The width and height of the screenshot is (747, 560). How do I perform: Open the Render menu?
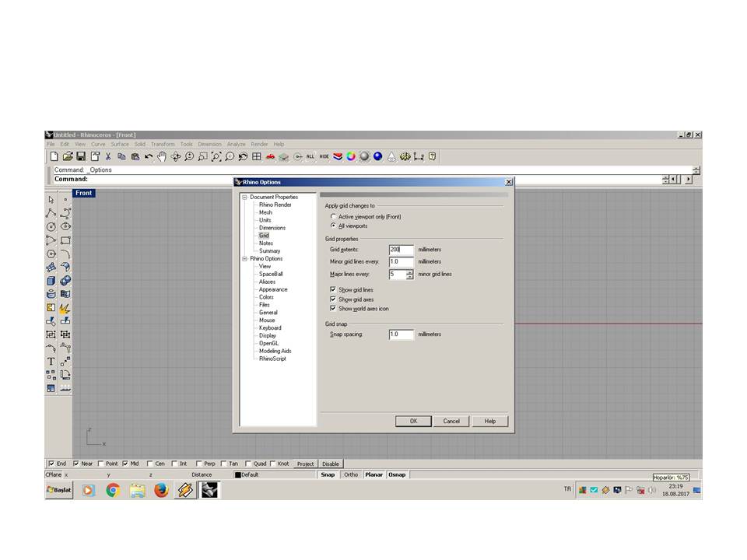(259, 145)
